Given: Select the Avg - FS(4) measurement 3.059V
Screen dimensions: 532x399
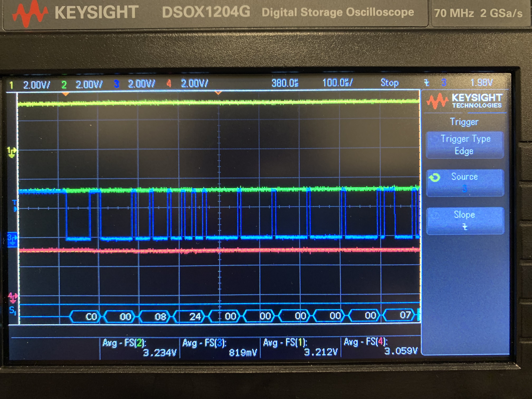Looking at the screenshot, I should (x=381, y=347).
